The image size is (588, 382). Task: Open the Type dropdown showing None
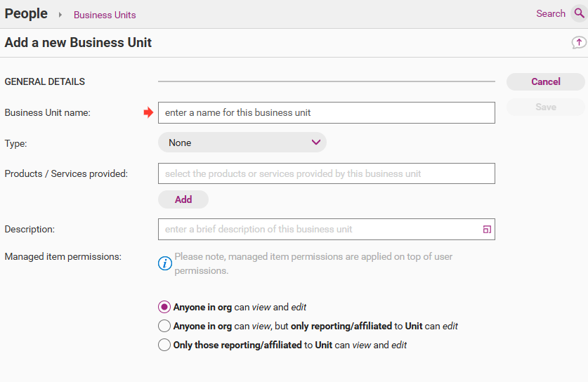pyautogui.click(x=242, y=143)
